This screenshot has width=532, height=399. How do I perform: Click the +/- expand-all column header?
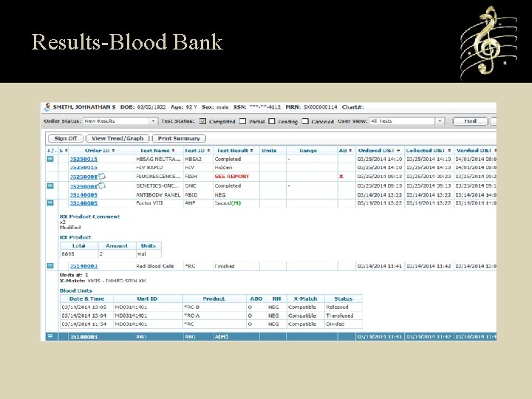[x=52, y=150]
